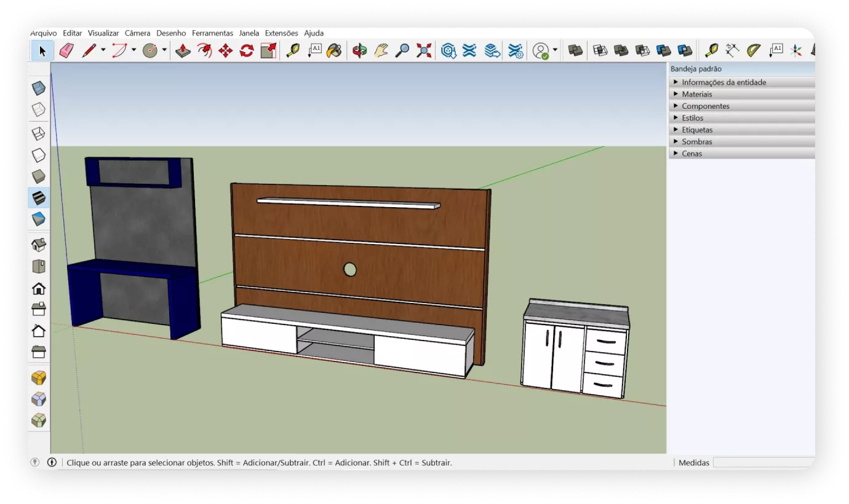The height and width of the screenshot is (504, 849).
Task: Select the Protractor tool
Action: [754, 50]
